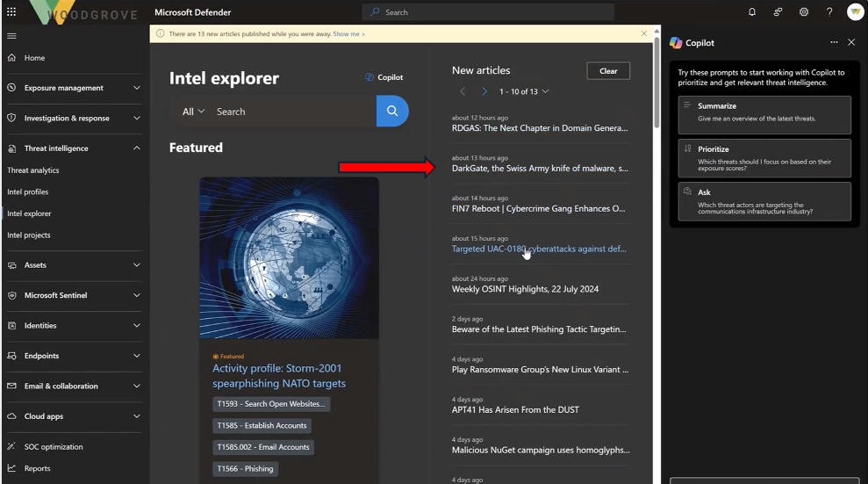The image size is (868, 484).
Task: Click the Copilot button beside Intel explorer
Action: click(x=384, y=77)
